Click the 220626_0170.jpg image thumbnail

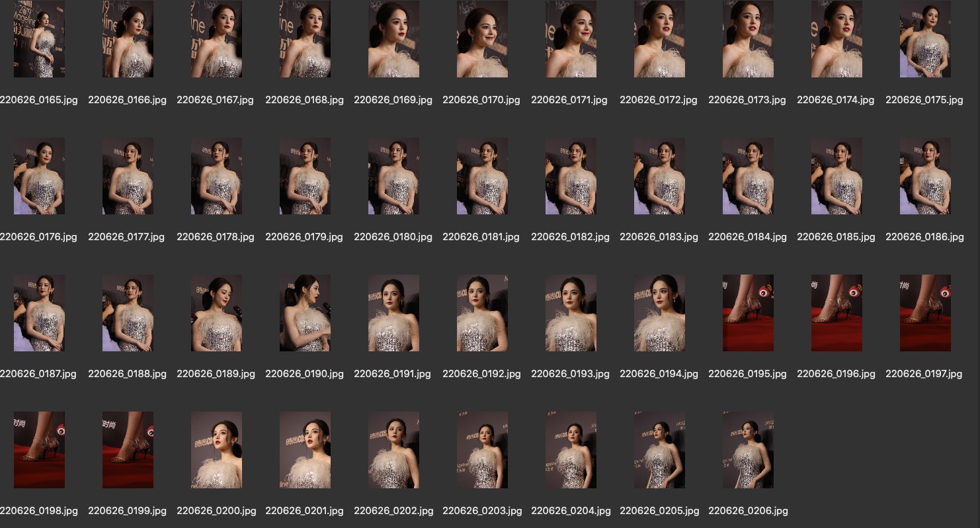pos(482,39)
